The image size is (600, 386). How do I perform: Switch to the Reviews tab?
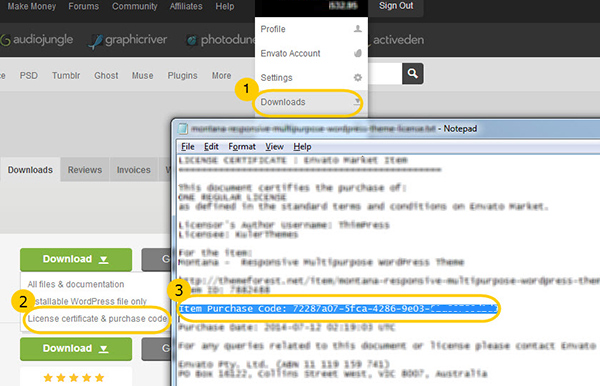click(x=85, y=170)
